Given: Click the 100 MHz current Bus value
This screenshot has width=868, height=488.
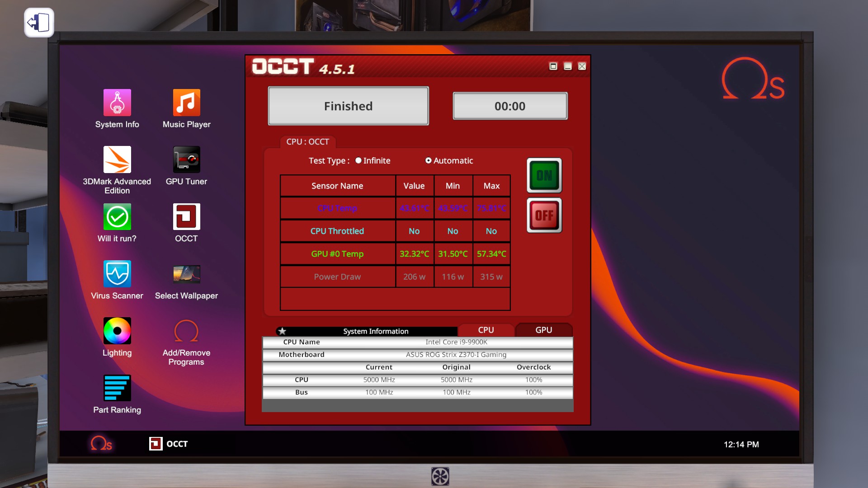Looking at the screenshot, I should [x=379, y=392].
